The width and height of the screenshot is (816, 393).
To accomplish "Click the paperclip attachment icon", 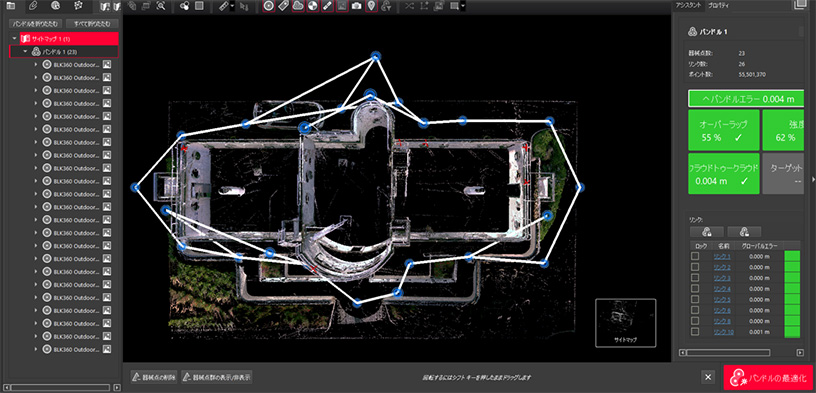I will 33,6.
